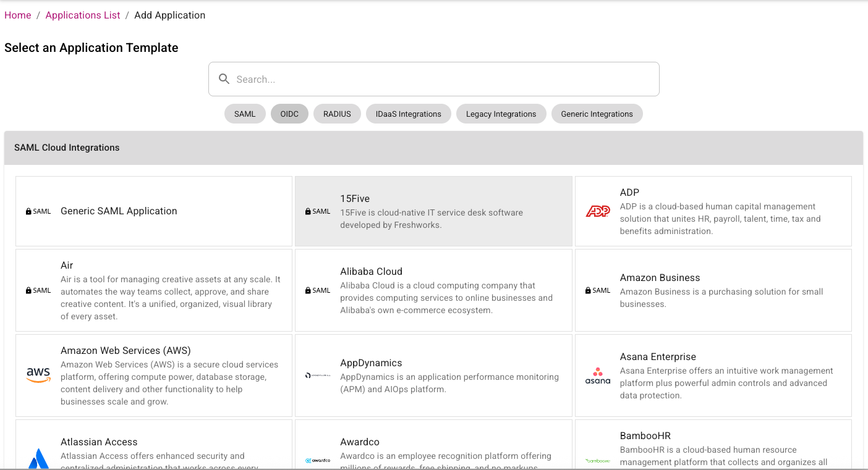Click the 'Select an Application Template' heading
Screen dimensions: 868x470
pyautogui.click(x=91, y=48)
